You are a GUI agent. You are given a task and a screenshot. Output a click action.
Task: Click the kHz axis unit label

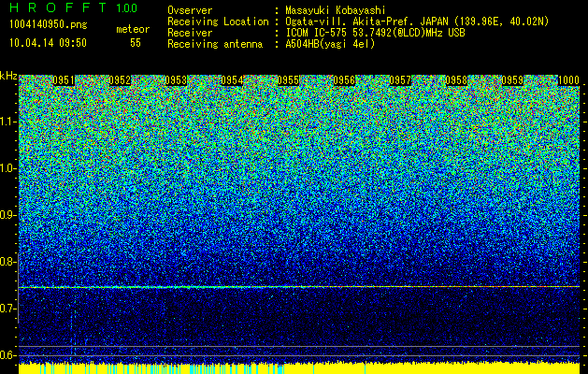(8, 76)
